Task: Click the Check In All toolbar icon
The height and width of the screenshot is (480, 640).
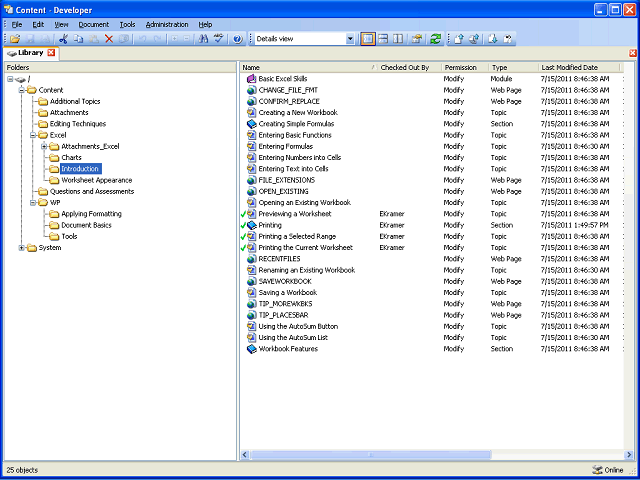Action: pyautogui.click(x=474, y=39)
